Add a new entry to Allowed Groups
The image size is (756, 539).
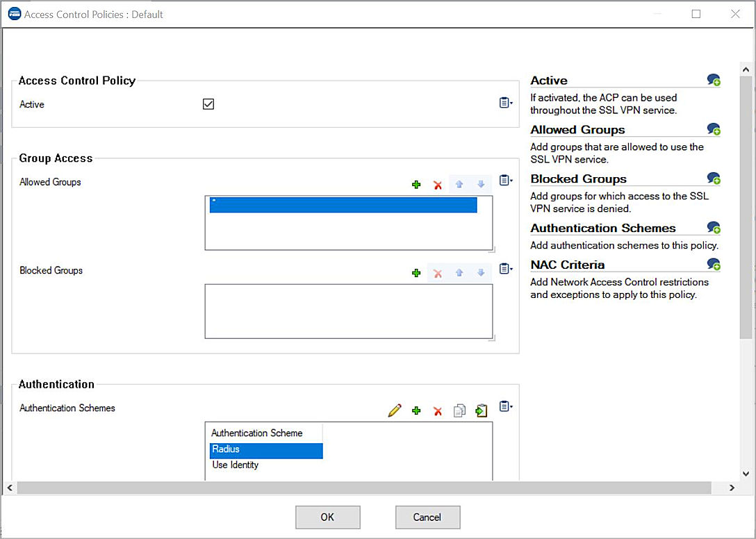(x=416, y=185)
